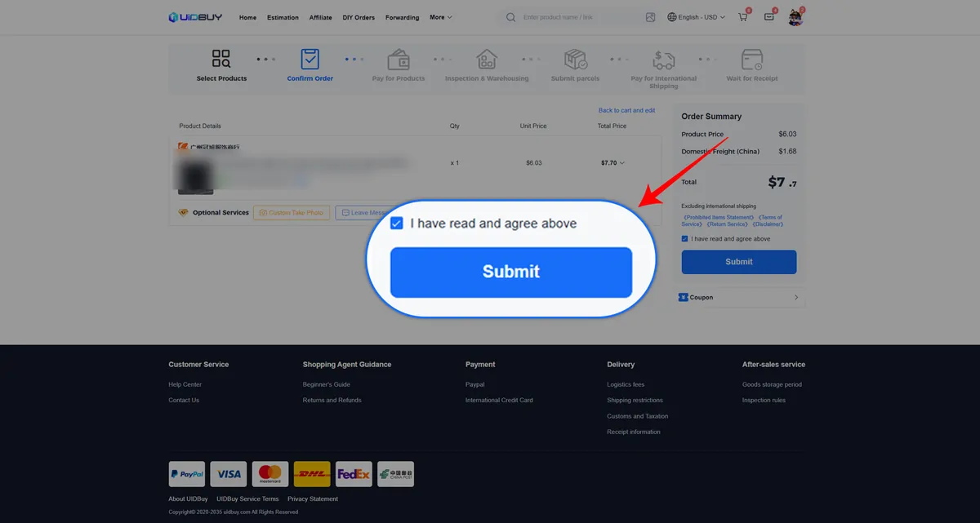Viewport: 980px width, 523px height.
Task: Open Logistics fees footer link
Action: (x=626, y=384)
